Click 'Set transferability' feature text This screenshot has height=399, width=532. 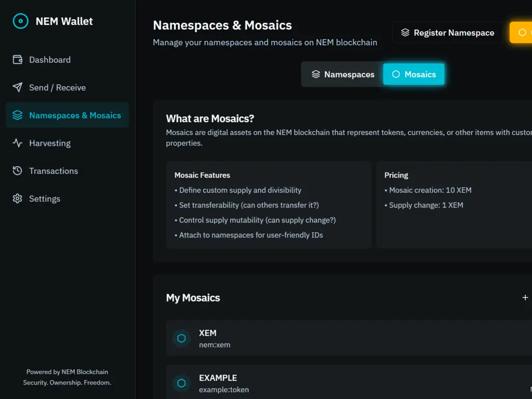(249, 205)
